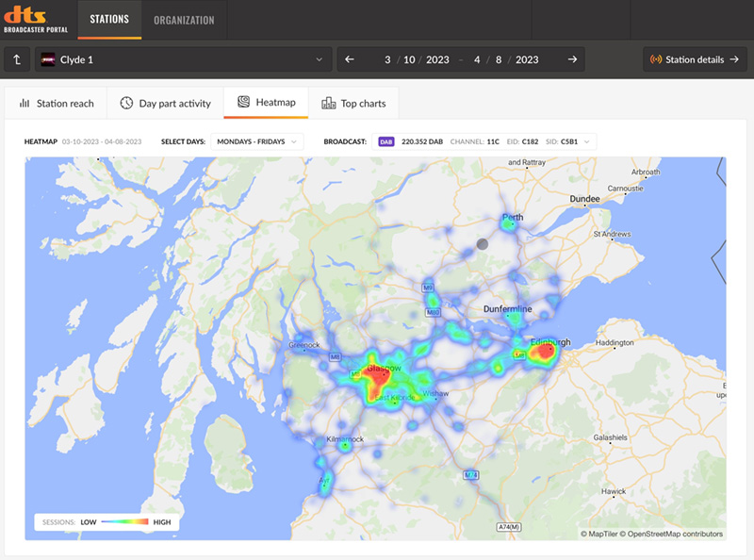This screenshot has width=754, height=560.
Task: Advance to next date range arrow
Action: (x=572, y=59)
